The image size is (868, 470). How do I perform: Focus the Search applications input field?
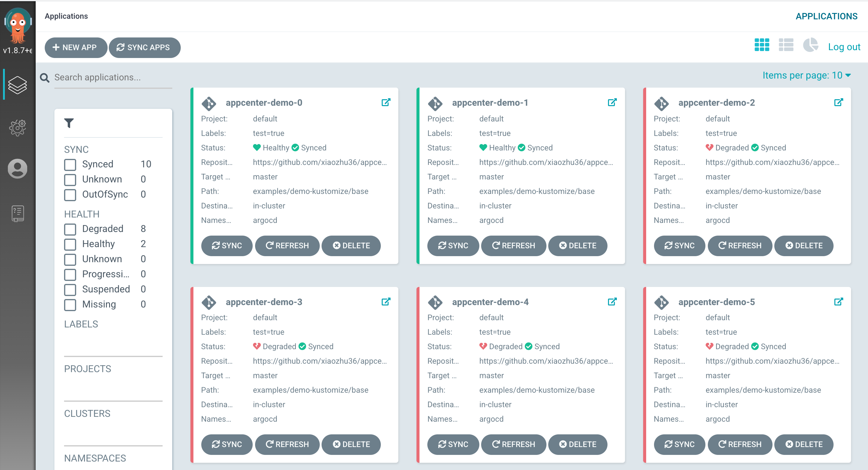pos(113,77)
